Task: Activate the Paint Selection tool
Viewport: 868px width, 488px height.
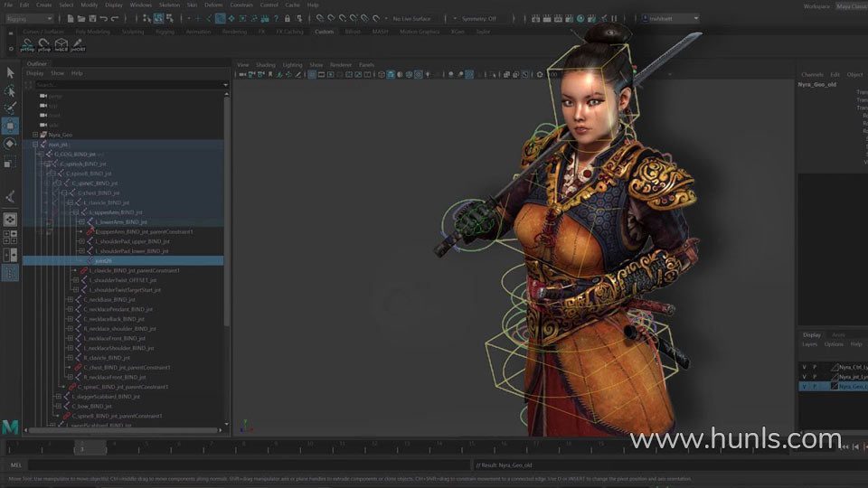Action: [x=10, y=108]
